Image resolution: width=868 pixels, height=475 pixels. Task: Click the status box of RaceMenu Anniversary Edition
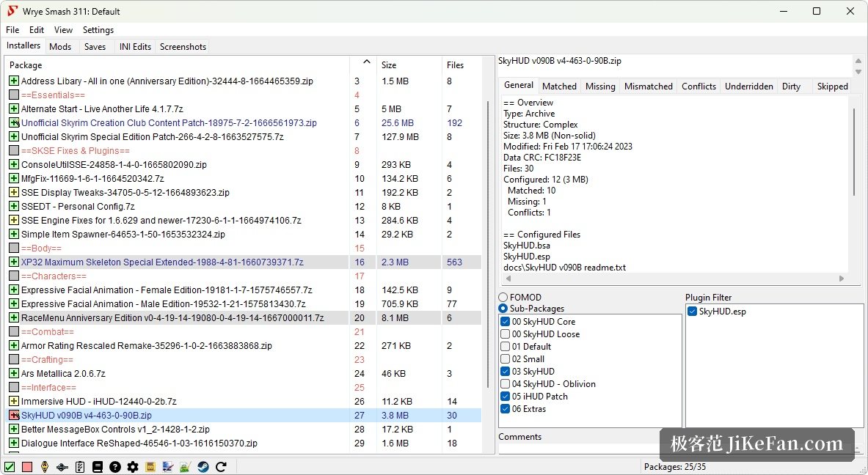click(x=15, y=318)
